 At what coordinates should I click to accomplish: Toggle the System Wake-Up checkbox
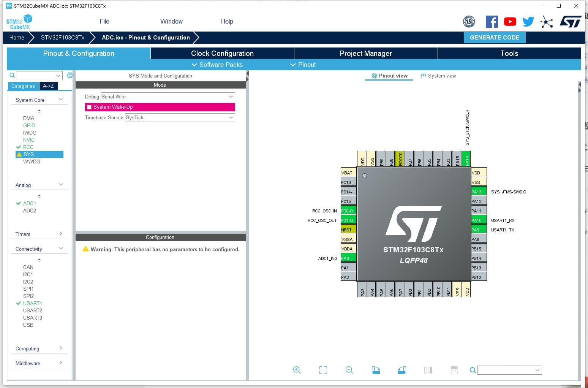pyautogui.click(x=89, y=107)
